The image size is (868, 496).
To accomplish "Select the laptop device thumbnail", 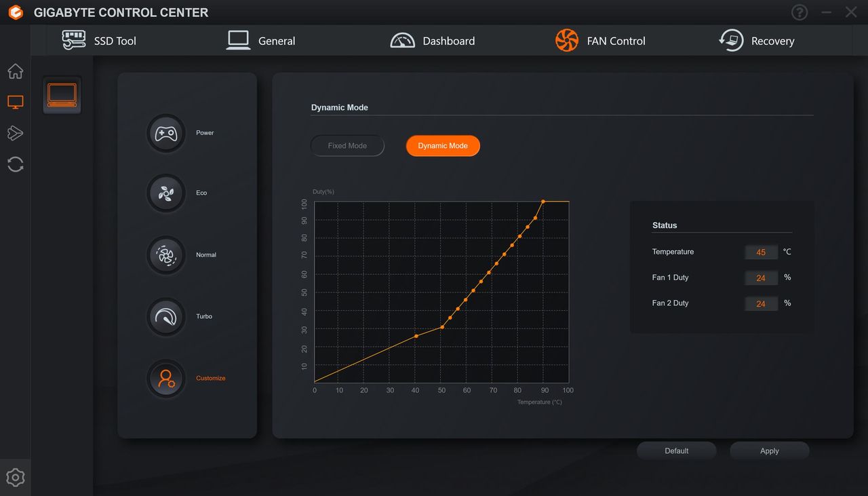I will tap(62, 95).
